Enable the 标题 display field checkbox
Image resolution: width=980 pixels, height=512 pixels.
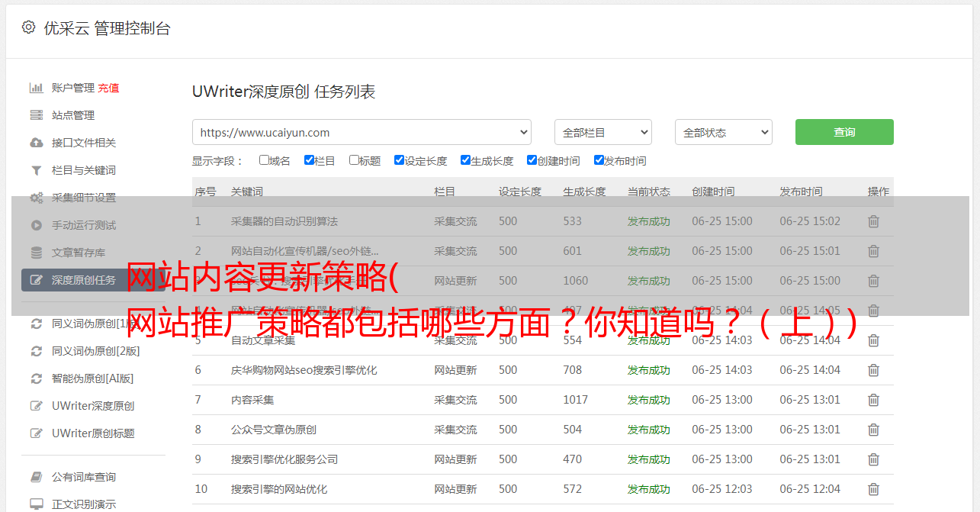coord(354,160)
